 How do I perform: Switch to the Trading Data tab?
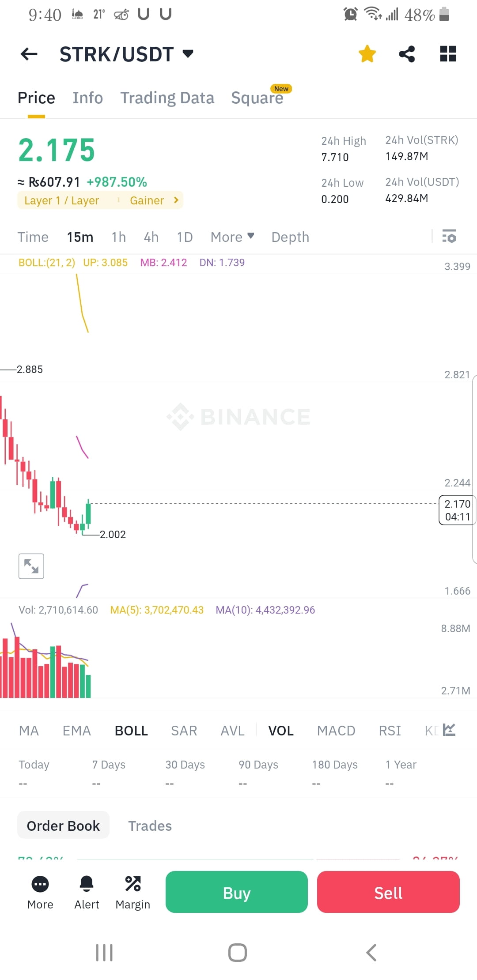[167, 98]
